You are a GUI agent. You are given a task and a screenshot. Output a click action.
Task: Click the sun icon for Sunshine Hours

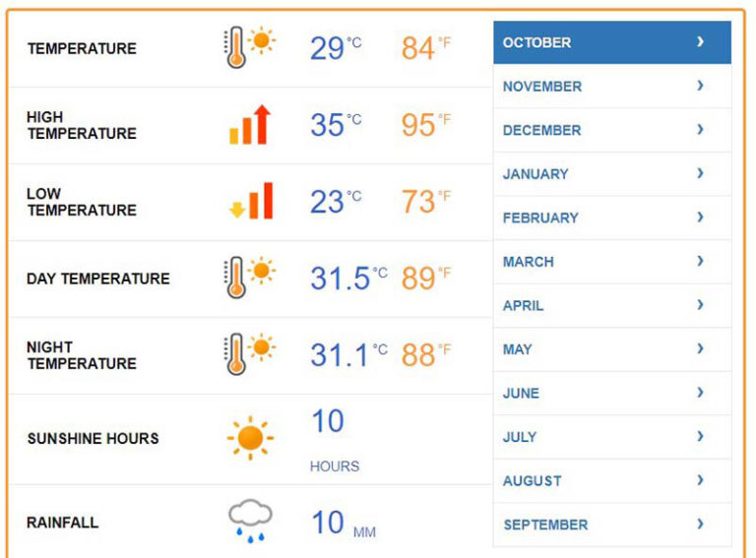250,438
